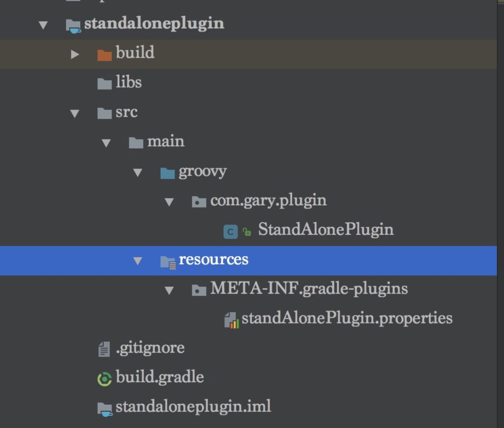
Task: Collapse the META-INF.gradle-plugins package arrow
Action: [169, 291]
